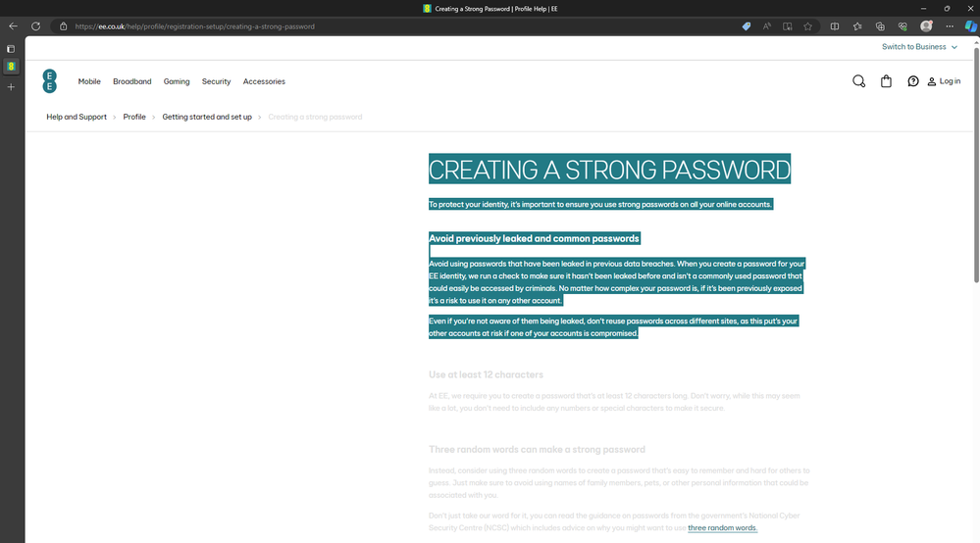Viewport: 980px width, 543px height.
Task: Go to Getting started and set up breadcrumb
Action: [x=207, y=117]
